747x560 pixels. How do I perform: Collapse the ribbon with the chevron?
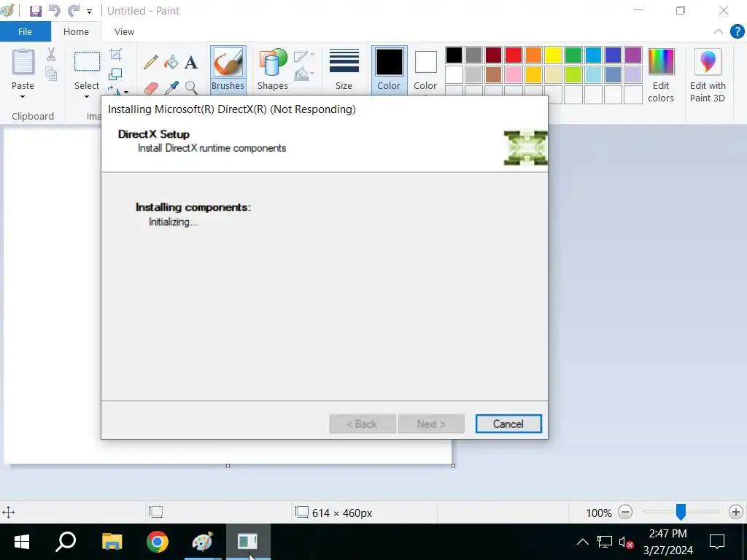coord(718,31)
